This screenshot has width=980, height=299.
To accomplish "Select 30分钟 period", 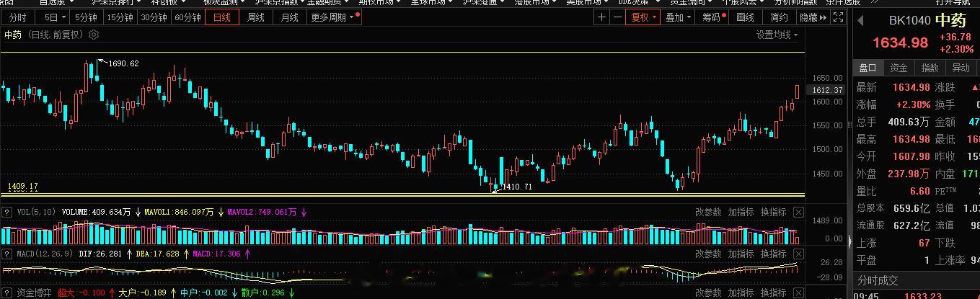I will click(154, 17).
